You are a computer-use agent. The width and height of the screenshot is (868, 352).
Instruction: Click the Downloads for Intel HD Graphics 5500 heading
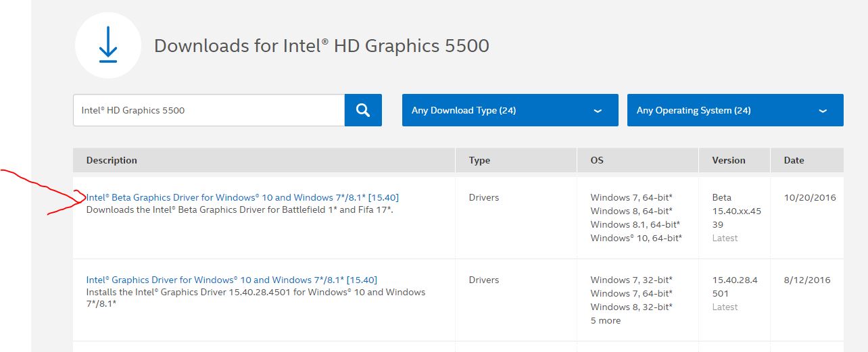click(322, 46)
